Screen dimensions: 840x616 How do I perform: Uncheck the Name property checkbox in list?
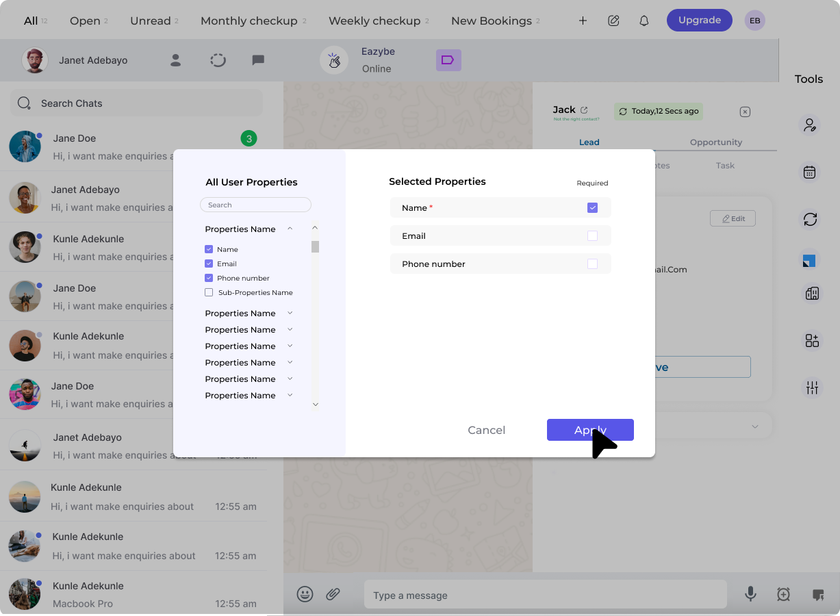(209, 249)
